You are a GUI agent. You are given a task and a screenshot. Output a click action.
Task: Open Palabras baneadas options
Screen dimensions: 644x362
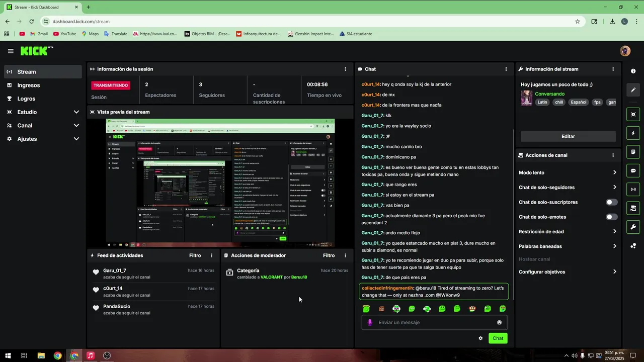click(568, 246)
